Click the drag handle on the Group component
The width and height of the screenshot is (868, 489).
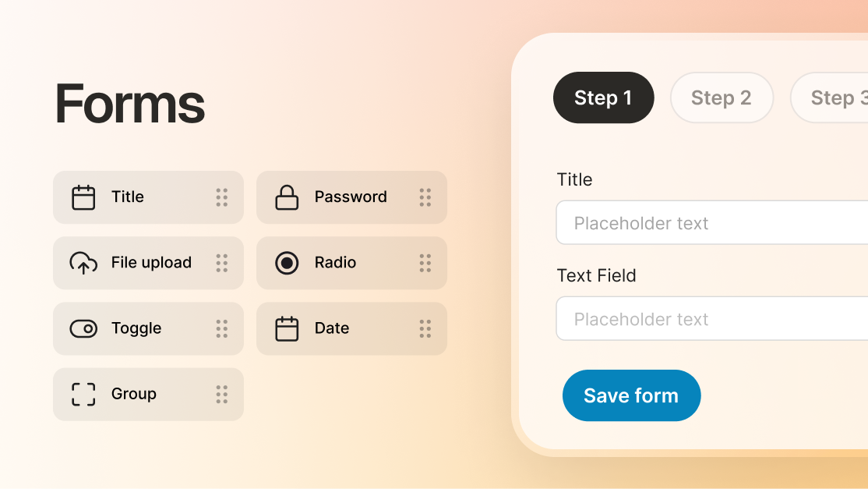pos(222,394)
